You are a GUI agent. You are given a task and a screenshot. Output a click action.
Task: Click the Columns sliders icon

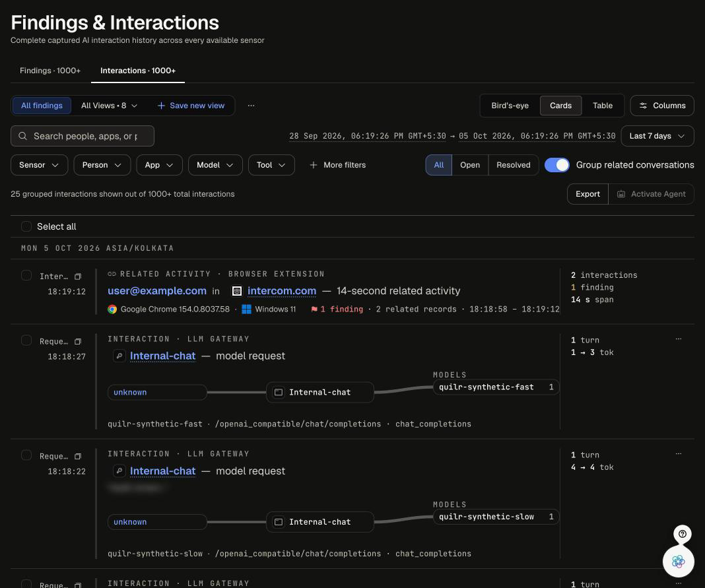click(644, 106)
